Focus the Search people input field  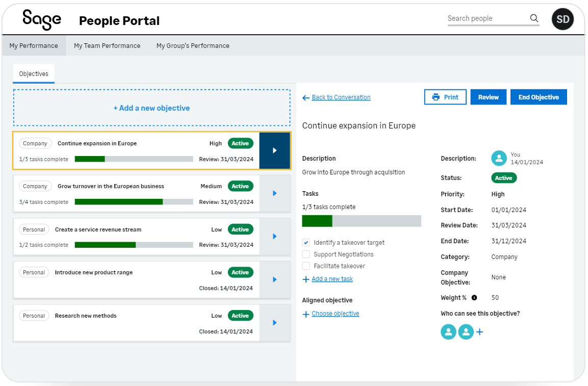click(487, 18)
